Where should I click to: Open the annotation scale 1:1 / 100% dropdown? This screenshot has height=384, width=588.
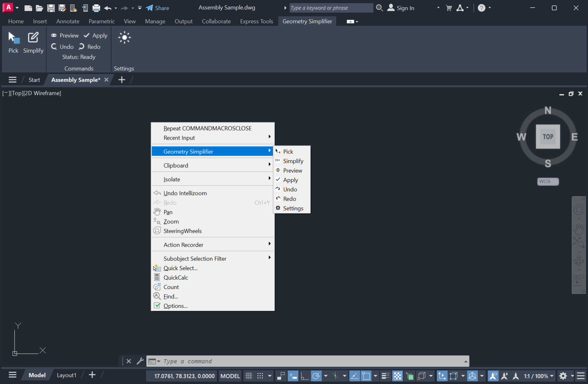[x=539, y=376]
